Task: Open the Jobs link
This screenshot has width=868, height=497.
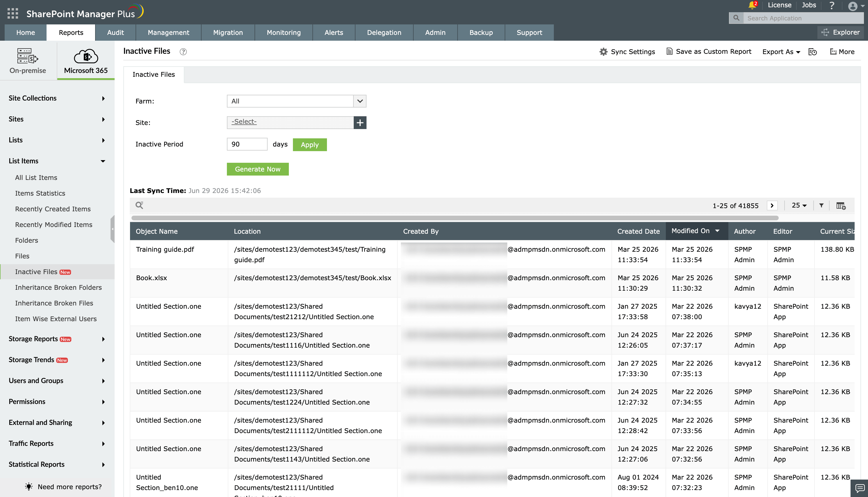Action: [809, 5]
